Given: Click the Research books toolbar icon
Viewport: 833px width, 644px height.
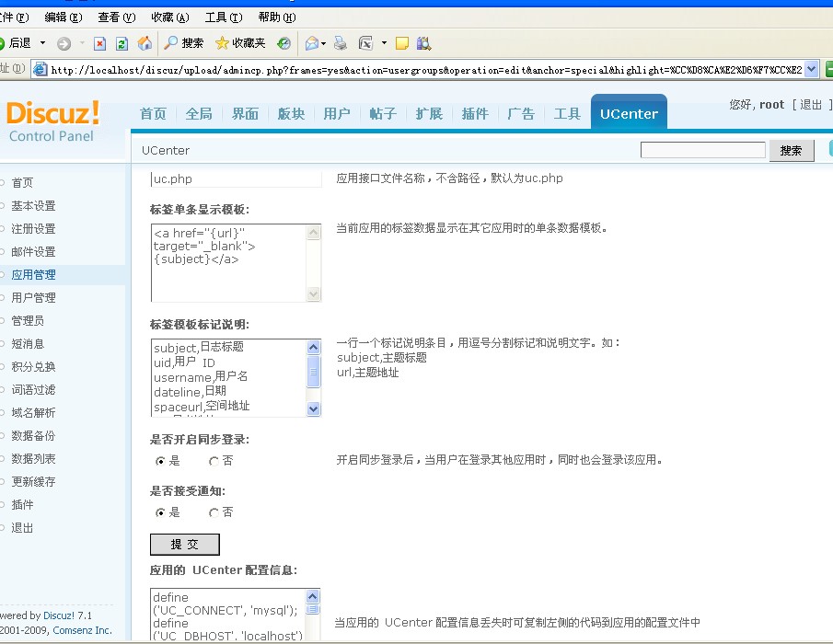Looking at the screenshot, I should coord(423,43).
